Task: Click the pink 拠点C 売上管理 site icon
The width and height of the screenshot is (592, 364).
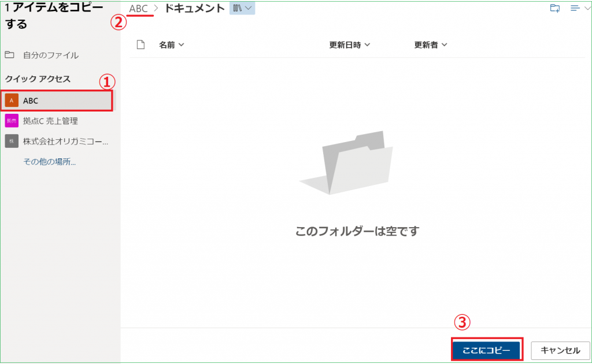Action: (x=11, y=121)
